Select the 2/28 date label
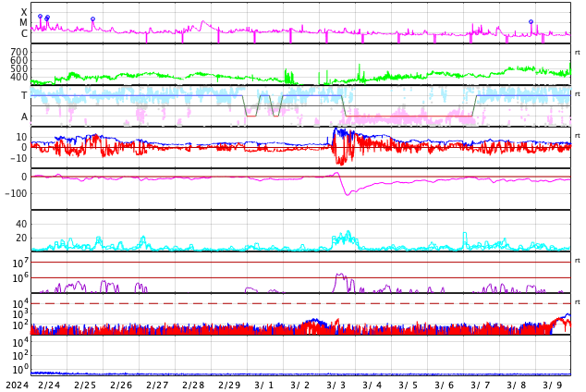The height and width of the screenshot is (392, 586). [x=193, y=386]
